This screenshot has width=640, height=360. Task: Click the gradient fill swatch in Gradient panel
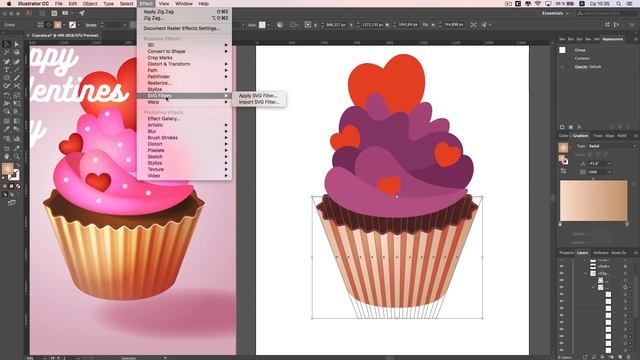click(563, 147)
